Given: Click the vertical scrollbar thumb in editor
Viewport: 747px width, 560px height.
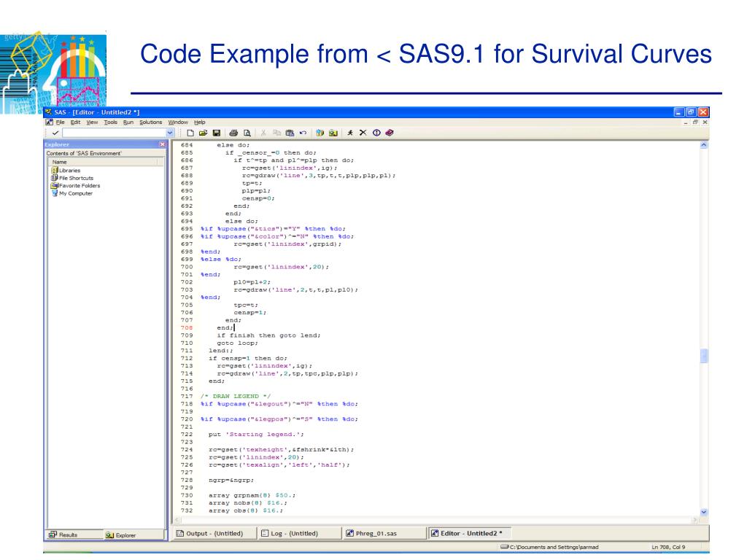Looking at the screenshot, I should click(704, 356).
